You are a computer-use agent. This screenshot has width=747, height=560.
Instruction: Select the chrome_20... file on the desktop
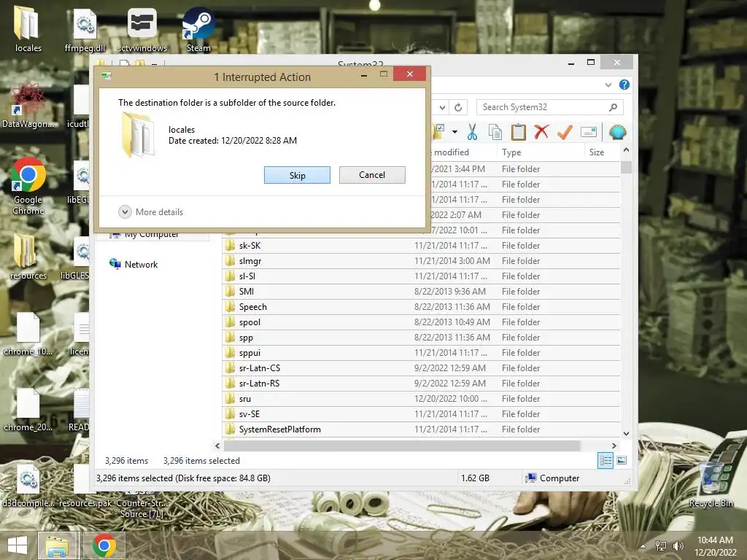(28, 410)
